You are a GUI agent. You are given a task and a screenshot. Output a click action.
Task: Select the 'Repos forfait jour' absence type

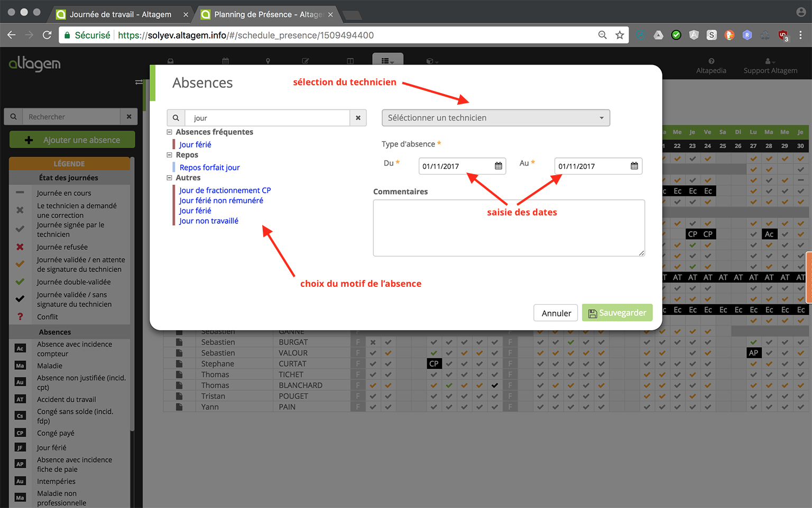[209, 167]
